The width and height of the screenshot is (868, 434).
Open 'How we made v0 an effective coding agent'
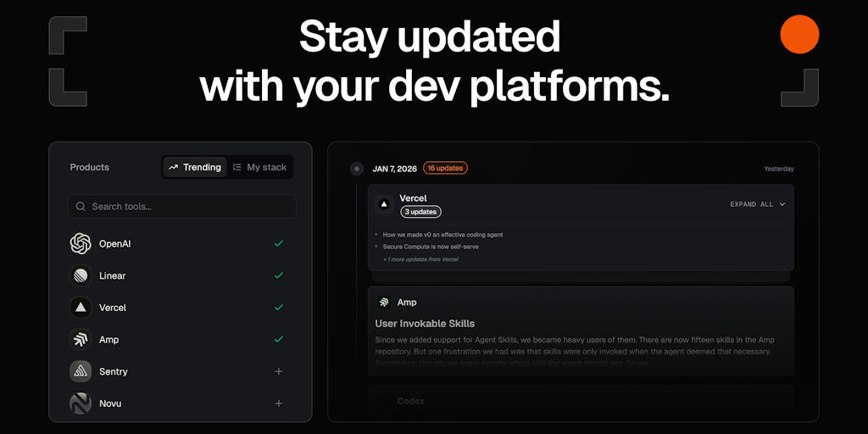[442, 235]
